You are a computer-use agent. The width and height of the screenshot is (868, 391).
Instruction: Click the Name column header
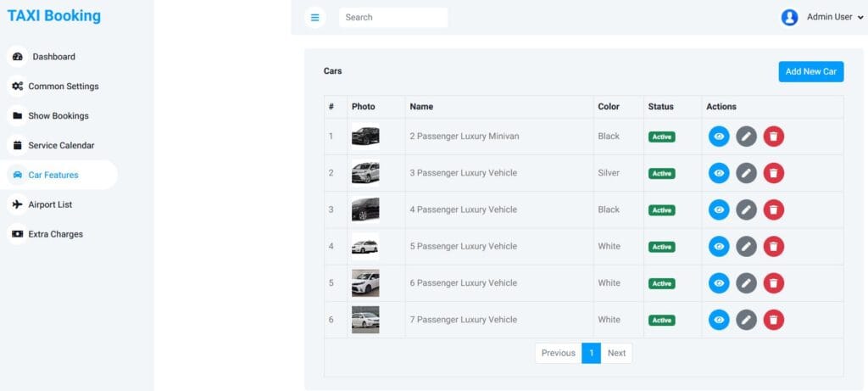pos(421,106)
